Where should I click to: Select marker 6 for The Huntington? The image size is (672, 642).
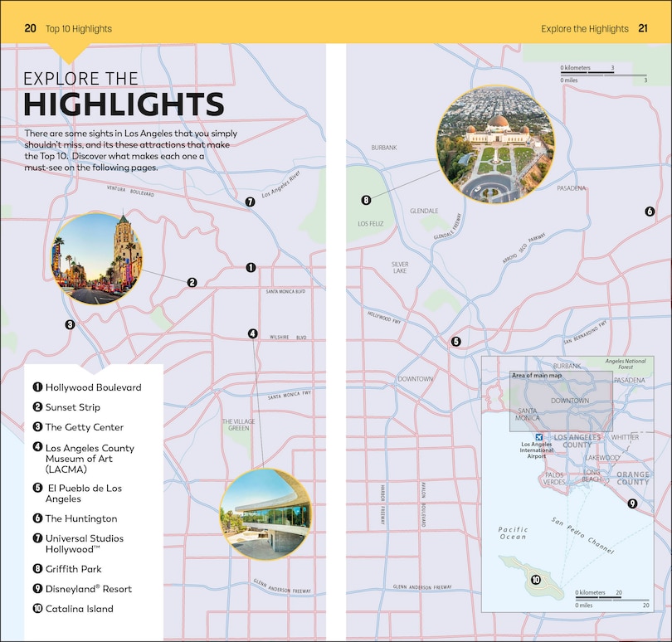pyautogui.click(x=649, y=212)
